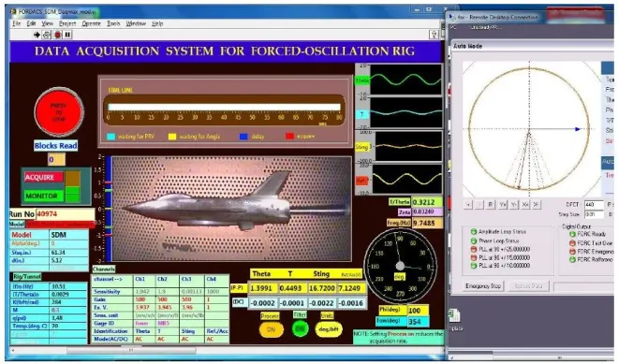This screenshot has height=364, width=618.
Task: Click the MONITOR mode button
Action: coord(43,196)
